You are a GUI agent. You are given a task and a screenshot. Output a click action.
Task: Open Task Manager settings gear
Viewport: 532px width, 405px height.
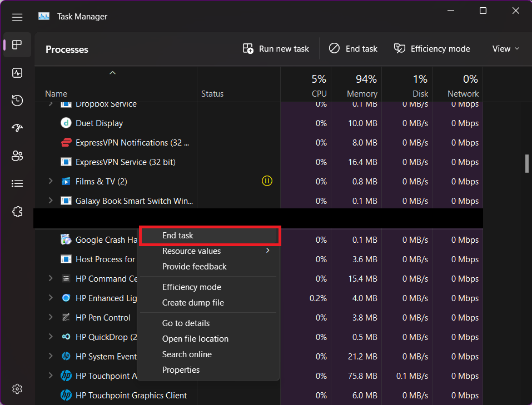17,389
